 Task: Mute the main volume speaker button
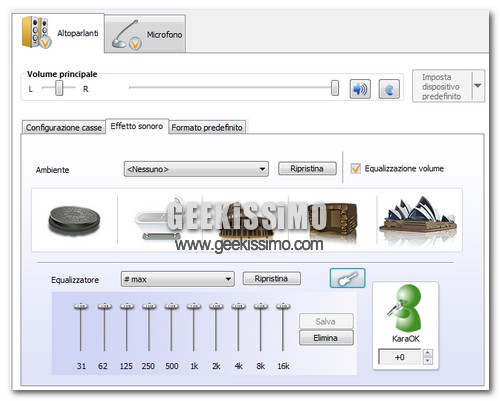tap(360, 89)
